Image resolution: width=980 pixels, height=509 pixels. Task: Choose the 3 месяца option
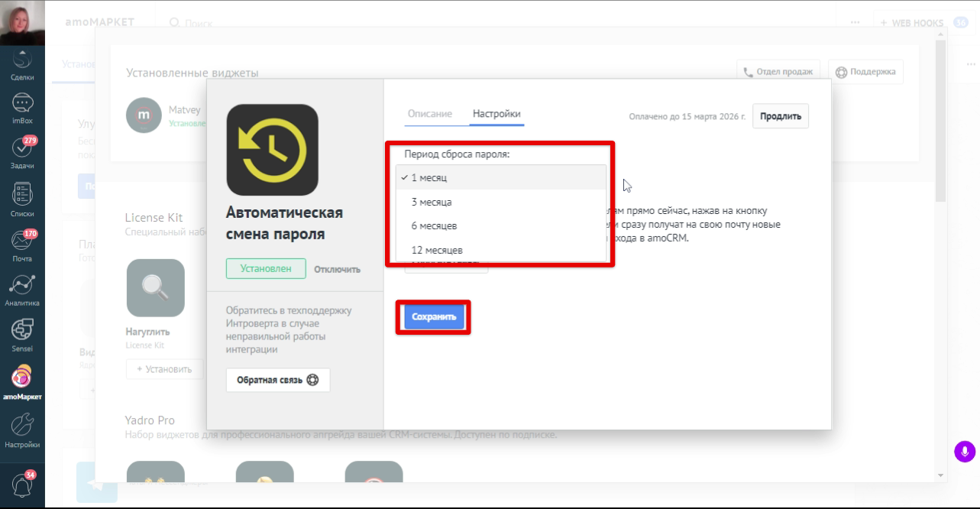pyautogui.click(x=501, y=202)
